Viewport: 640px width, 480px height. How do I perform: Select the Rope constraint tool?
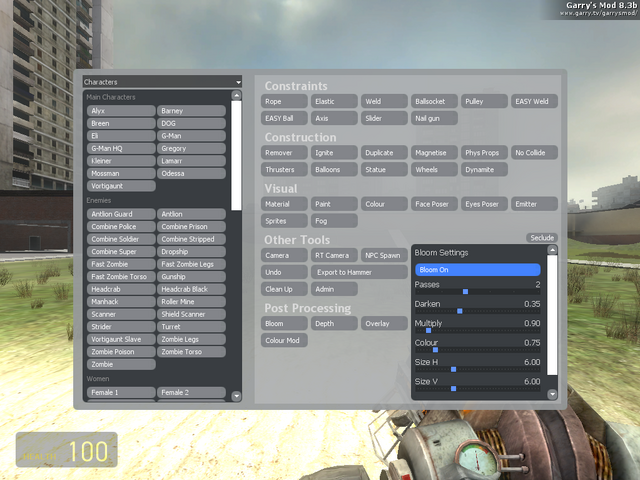284,101
